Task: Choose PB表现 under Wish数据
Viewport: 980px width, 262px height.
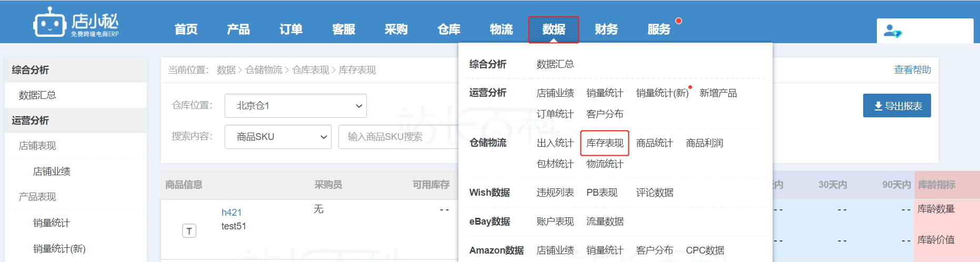Action: (602, 193)
